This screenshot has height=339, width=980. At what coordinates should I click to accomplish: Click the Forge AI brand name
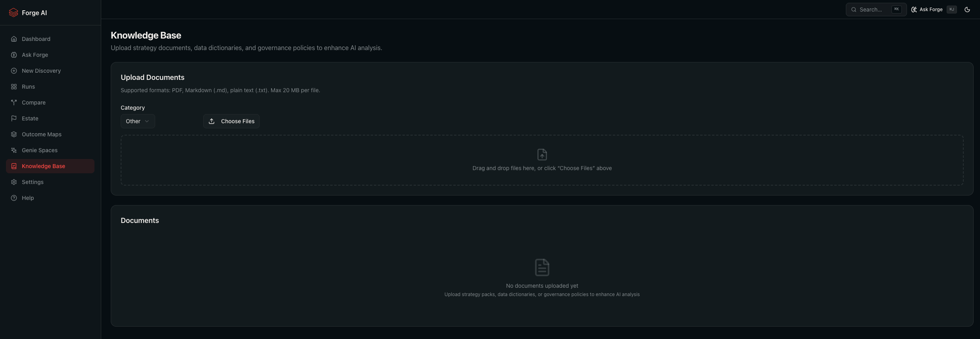[x=34, y=13]
